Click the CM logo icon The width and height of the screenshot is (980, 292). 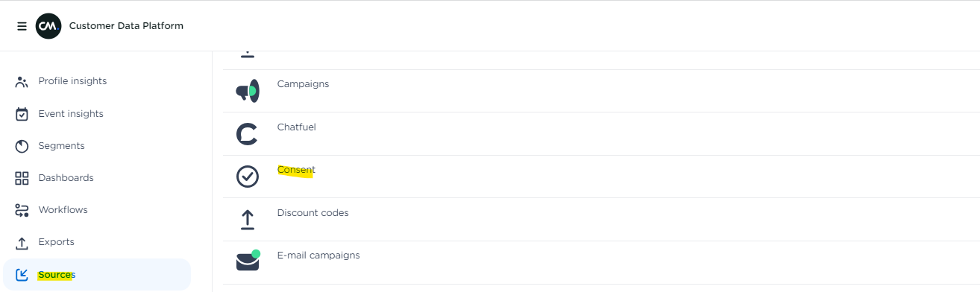coord(48,26)
